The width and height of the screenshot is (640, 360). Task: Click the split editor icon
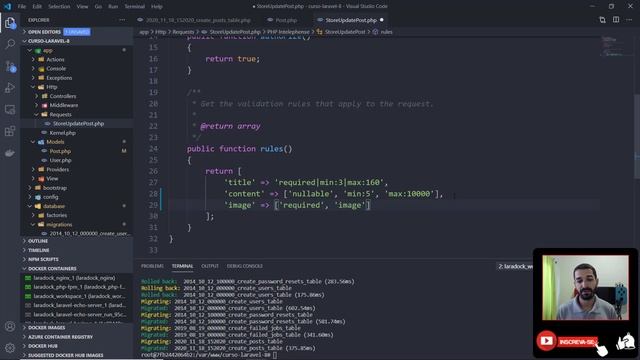click(x=616, y=20)
